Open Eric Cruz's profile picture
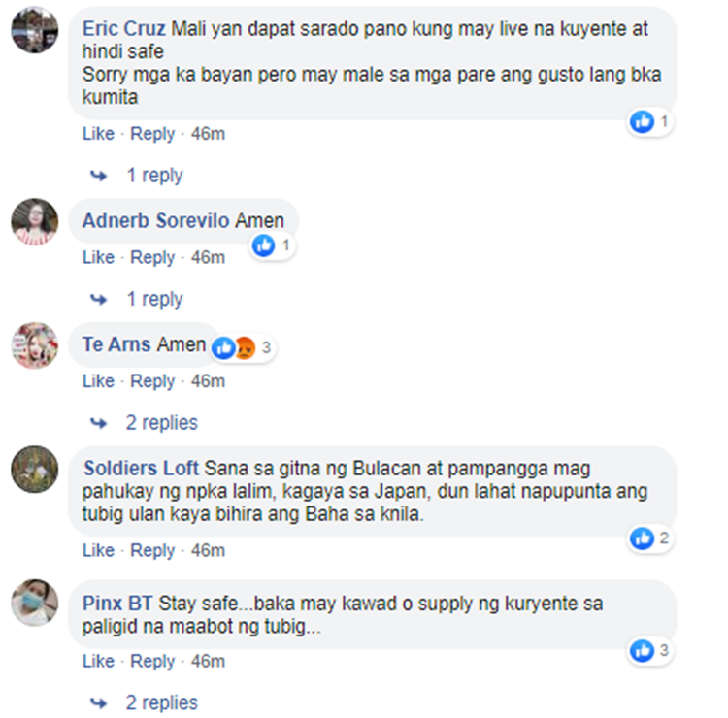Viewport: 728px width, 718px height. coord(35,30)
